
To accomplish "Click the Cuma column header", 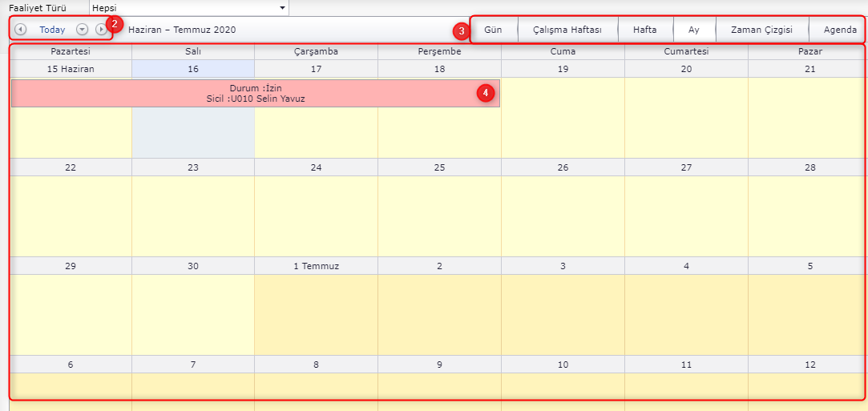I will click(x=563, y=51).
